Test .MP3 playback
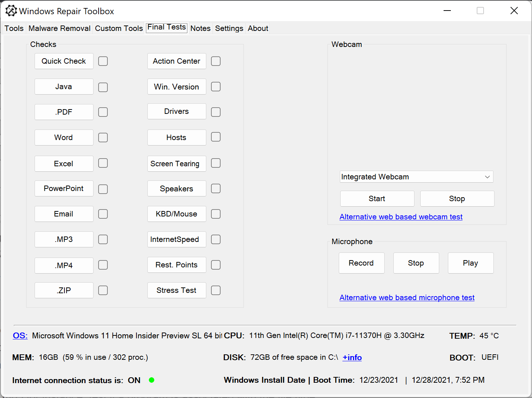 coord(64,239)
